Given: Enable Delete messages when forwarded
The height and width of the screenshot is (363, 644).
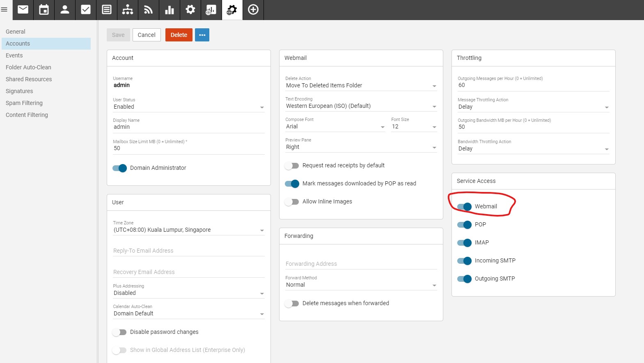Looking at the screenshot, I should [x=292, y=304].
